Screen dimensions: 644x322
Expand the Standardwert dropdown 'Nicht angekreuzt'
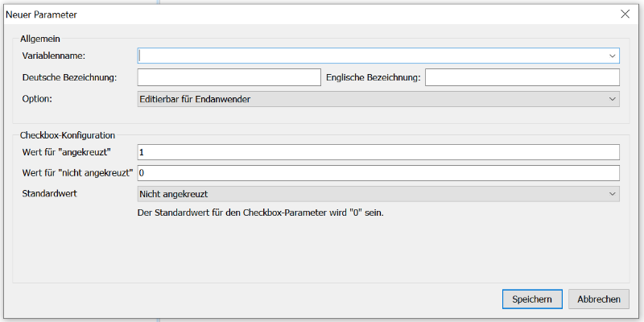[x=378, y=194]
